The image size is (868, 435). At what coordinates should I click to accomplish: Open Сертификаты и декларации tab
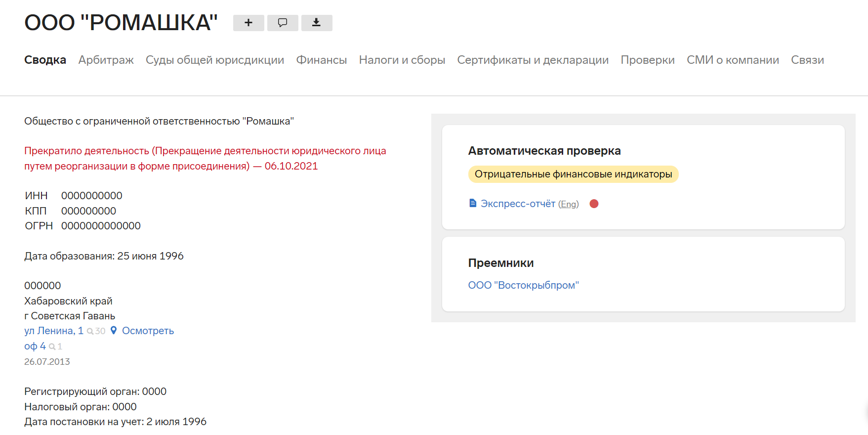click(533, 60)
